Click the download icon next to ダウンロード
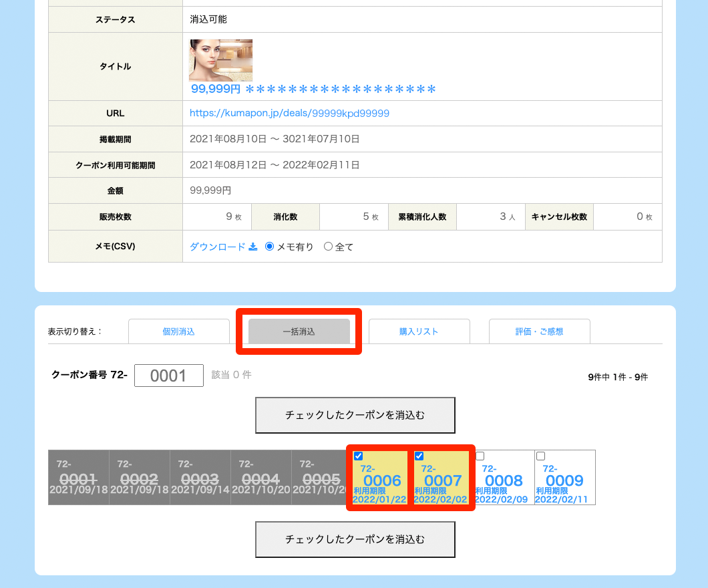The width and height of the screenshot is (708, 588). [253, 247]
